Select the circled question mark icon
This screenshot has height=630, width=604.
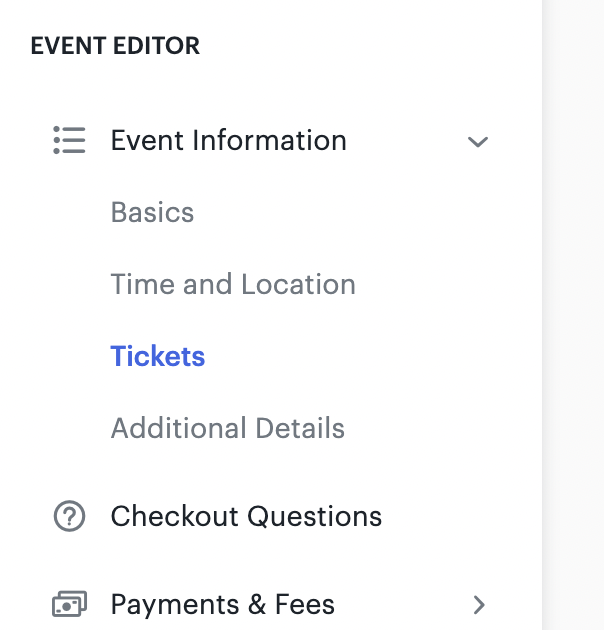pyautogui.click(x=70, y=516)
